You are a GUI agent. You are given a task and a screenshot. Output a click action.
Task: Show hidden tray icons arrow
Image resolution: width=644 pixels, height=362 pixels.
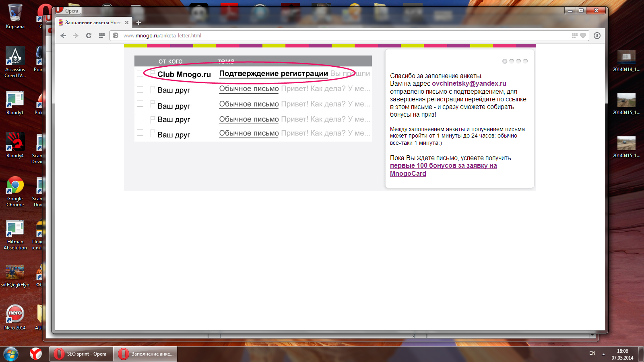(603, 354)
